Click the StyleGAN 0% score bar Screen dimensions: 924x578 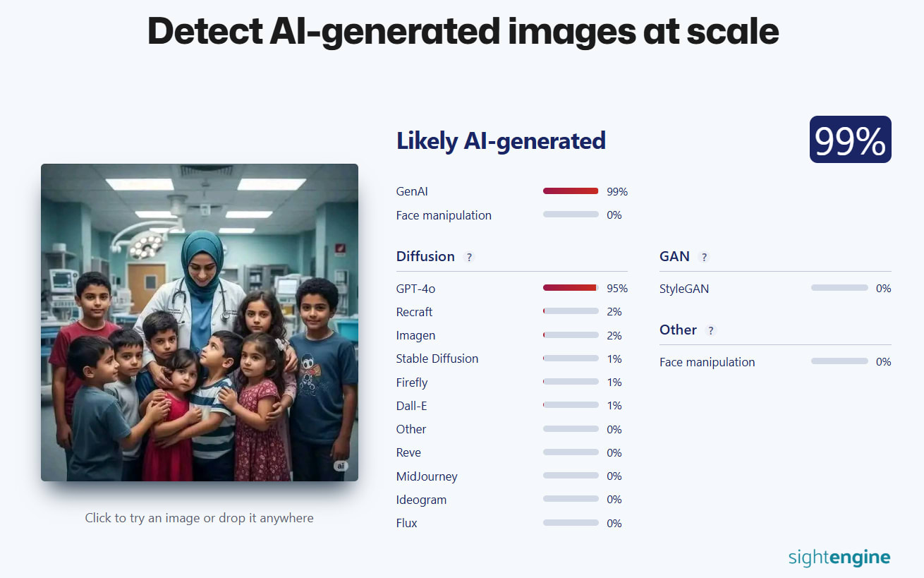pos(839,288)
